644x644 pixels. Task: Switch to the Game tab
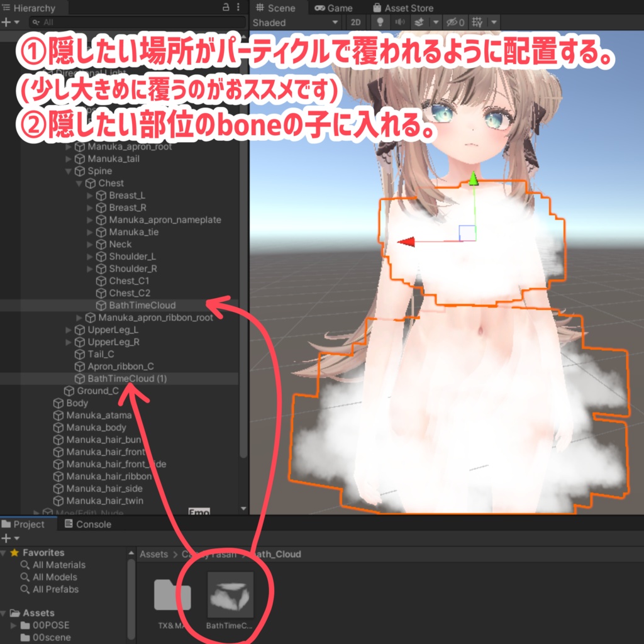(x=333, y=8)
